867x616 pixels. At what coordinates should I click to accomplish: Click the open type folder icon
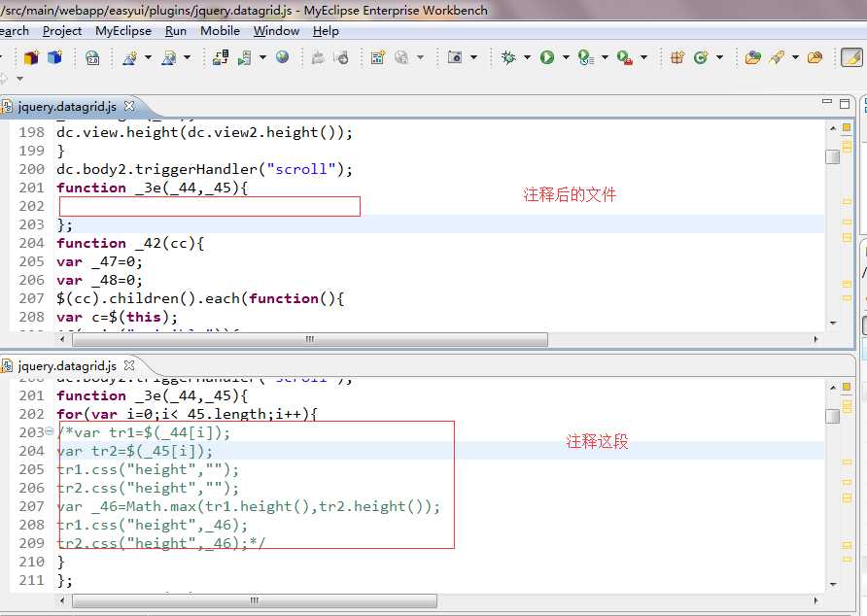[753, 57]
